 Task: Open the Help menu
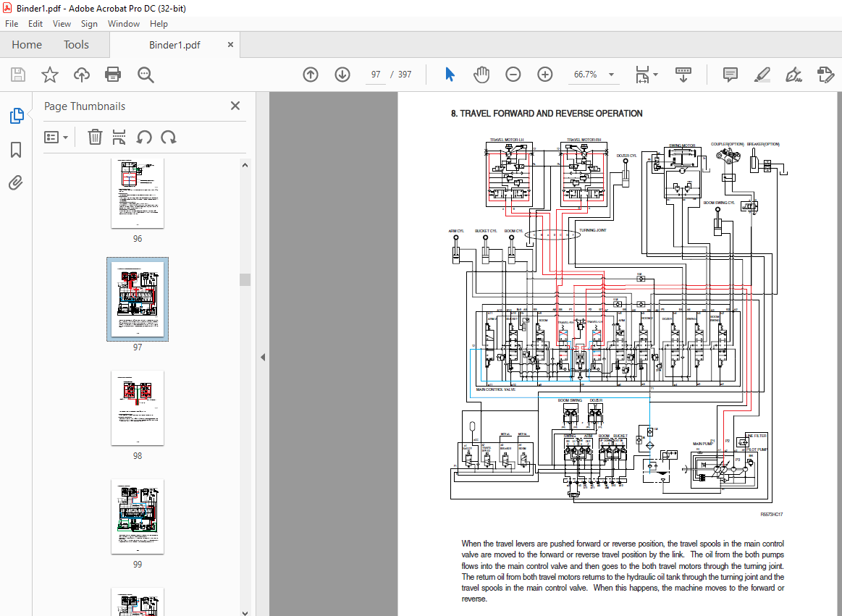(159, 24)
